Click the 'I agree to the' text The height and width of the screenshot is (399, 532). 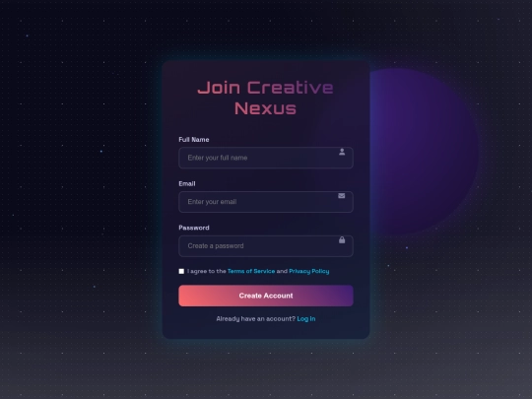[207, 271]
